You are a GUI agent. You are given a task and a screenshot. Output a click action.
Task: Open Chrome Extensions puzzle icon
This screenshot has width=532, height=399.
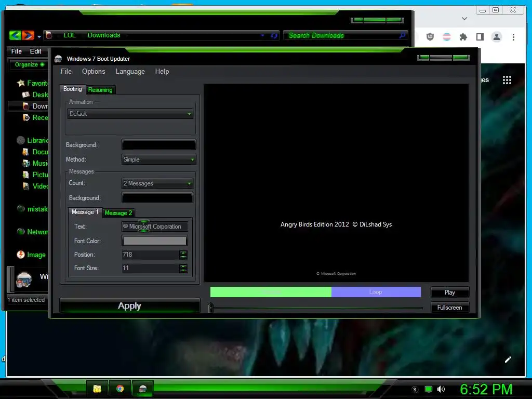click(x=463, y=37)
